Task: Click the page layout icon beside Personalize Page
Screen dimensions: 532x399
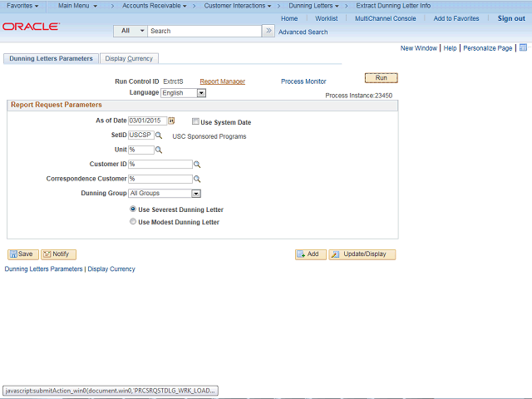Action: pyautogui.click(x=523, y=47)
